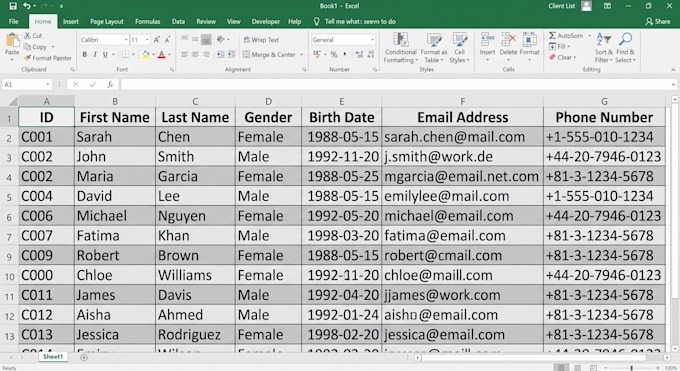Switch to the Data tab
The image size is (680, 371).
[178, 21]
